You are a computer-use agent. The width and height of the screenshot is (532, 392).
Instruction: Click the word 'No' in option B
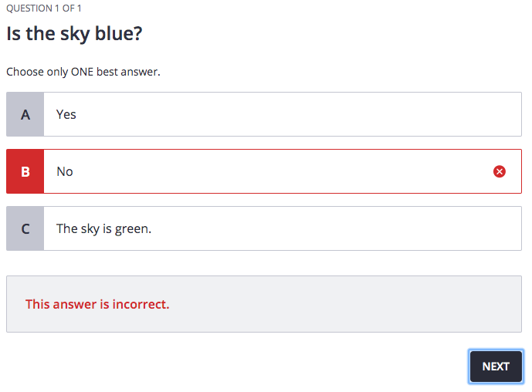pos(65,172)
